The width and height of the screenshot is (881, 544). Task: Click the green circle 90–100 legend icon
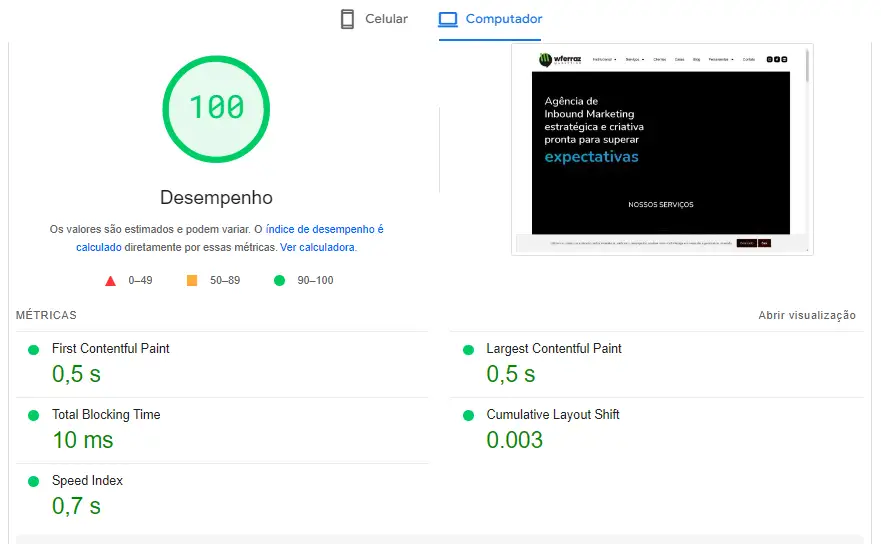pyautogui.click(x=279, y=280)
